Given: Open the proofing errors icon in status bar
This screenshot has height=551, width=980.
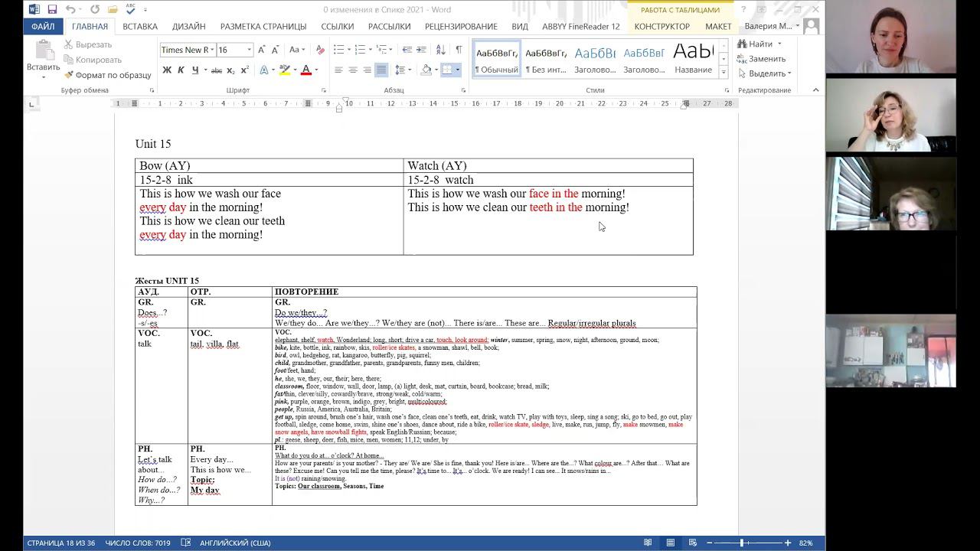Looking at the screenshot, I should (185, 543).
